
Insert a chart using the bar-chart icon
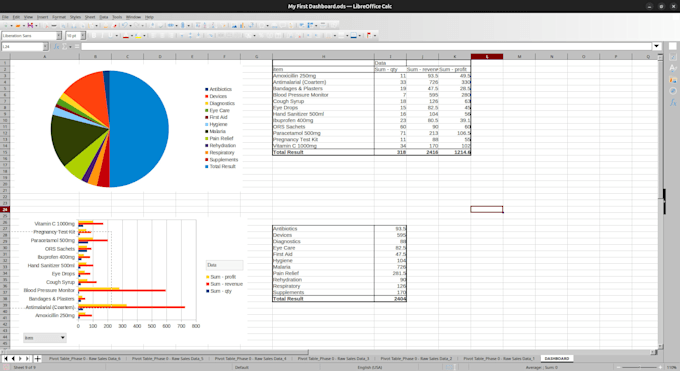click(x=242, y=26)
